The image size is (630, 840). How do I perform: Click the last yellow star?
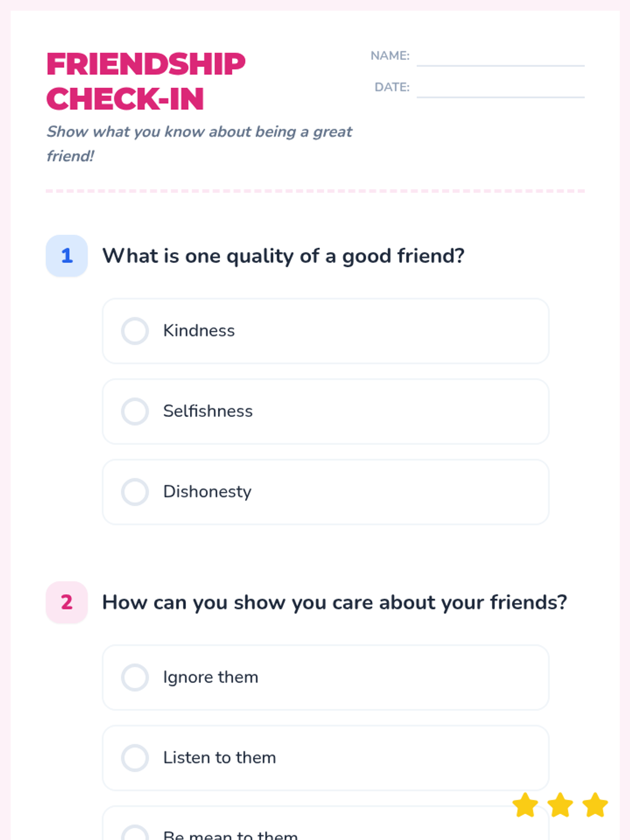(595, 805)
